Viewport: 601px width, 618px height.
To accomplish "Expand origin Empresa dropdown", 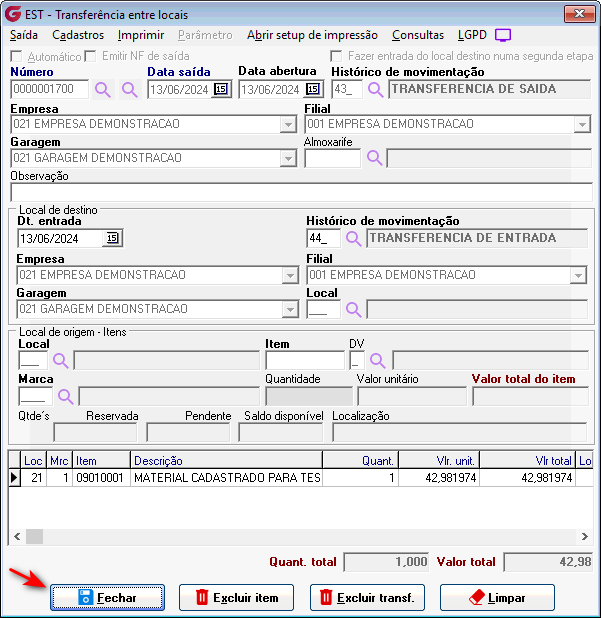I will (x=288, y=125).
